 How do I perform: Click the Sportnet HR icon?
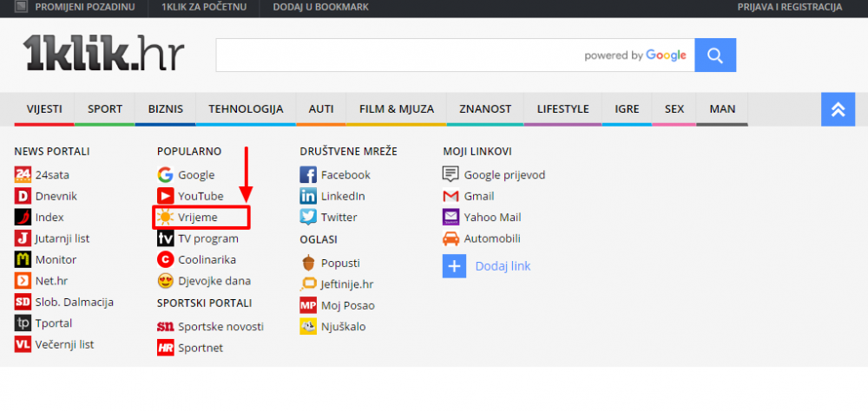(166, 348)
